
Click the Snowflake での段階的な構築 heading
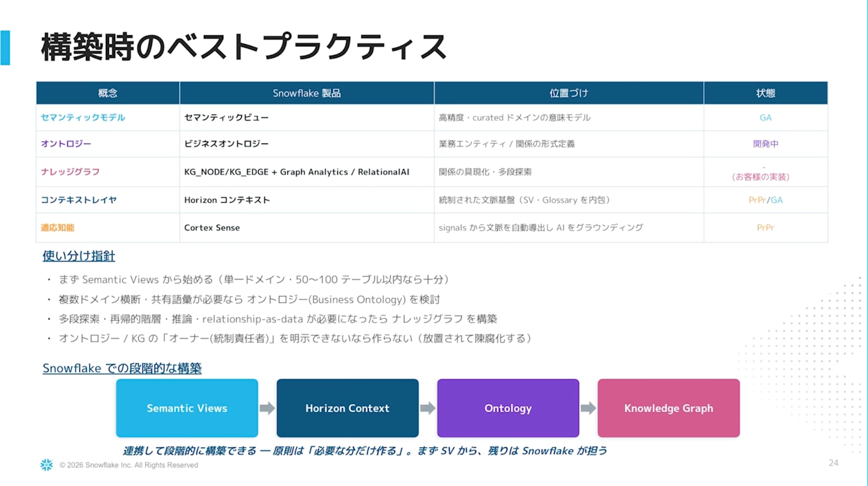tap(122, 368)
